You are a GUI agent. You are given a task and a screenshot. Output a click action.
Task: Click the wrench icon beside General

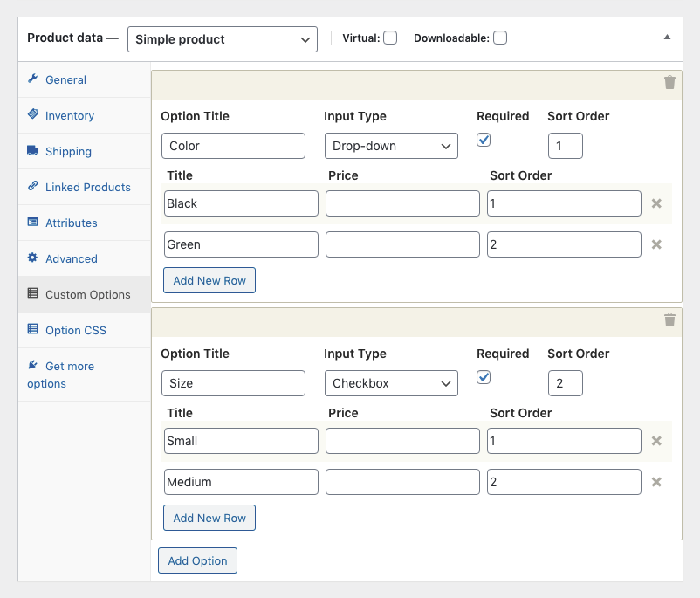(x=33, y=79)
